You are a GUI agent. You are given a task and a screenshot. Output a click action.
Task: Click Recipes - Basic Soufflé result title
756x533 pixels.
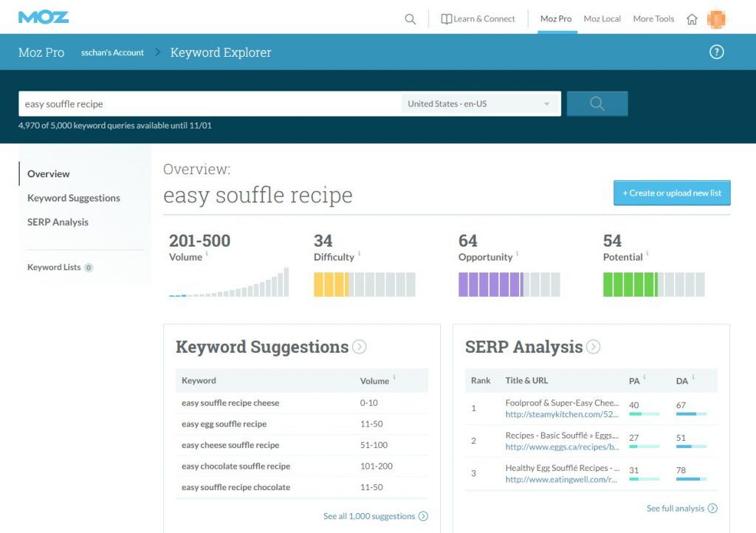coord(562,436)
